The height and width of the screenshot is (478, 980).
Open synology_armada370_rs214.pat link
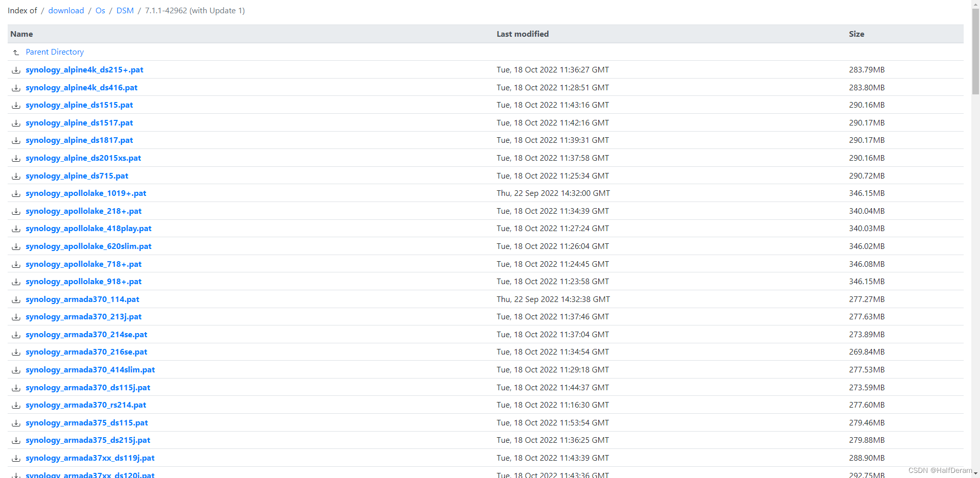86,405
